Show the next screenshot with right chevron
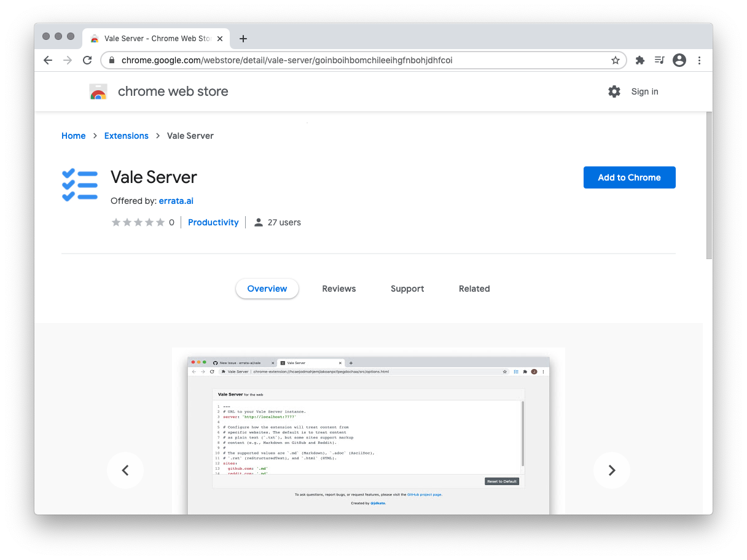 (612, 470)
